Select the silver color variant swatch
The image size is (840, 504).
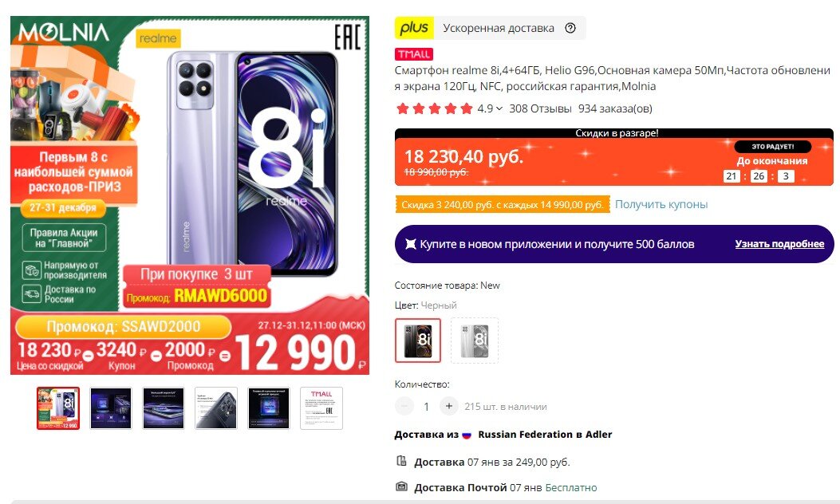pyautogui.click(x=475, y=341)
